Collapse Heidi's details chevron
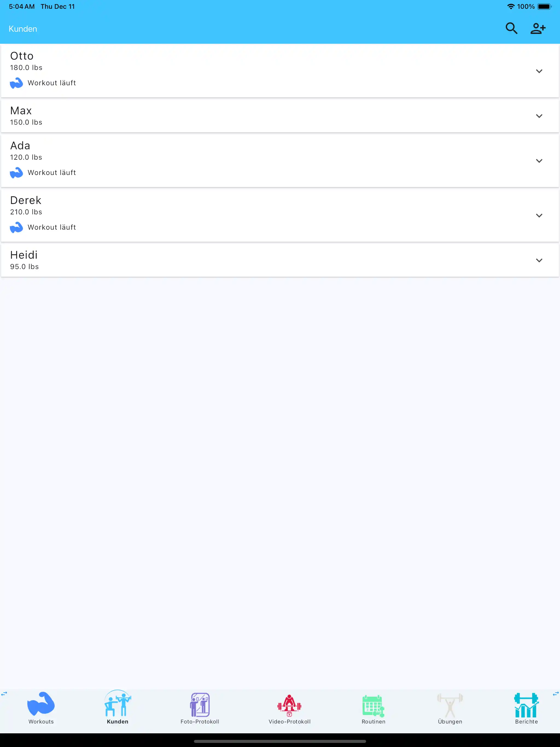 point(539,260)
